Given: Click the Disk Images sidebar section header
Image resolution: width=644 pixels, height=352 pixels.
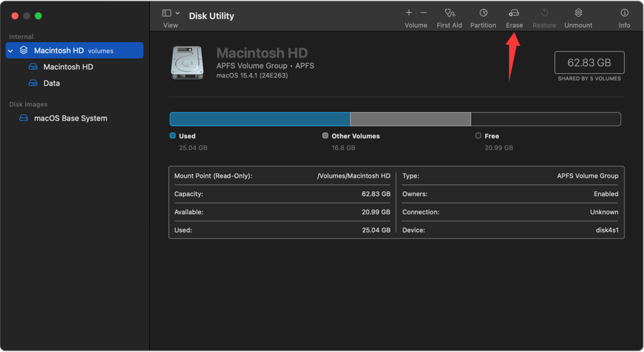Looking at the screenshot, I should [28, 105].
